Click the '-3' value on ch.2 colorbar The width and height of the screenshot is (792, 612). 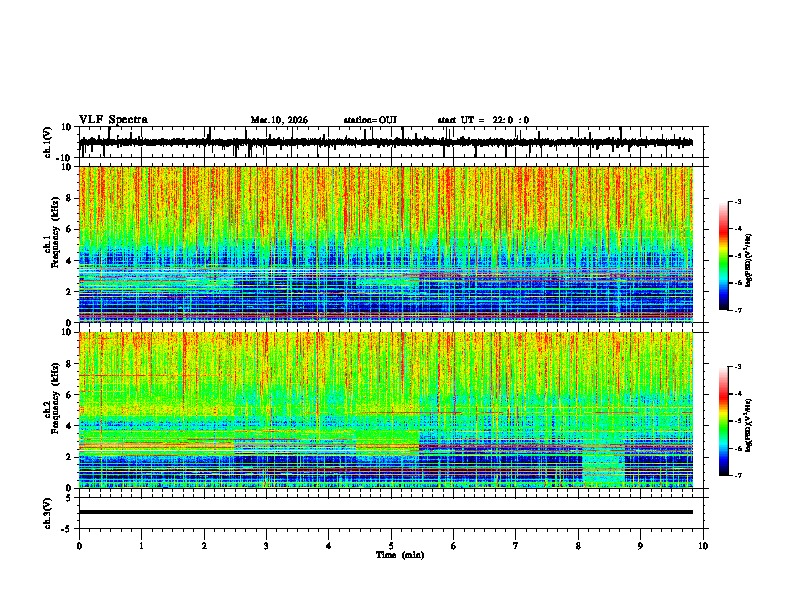tap(737, 367)
